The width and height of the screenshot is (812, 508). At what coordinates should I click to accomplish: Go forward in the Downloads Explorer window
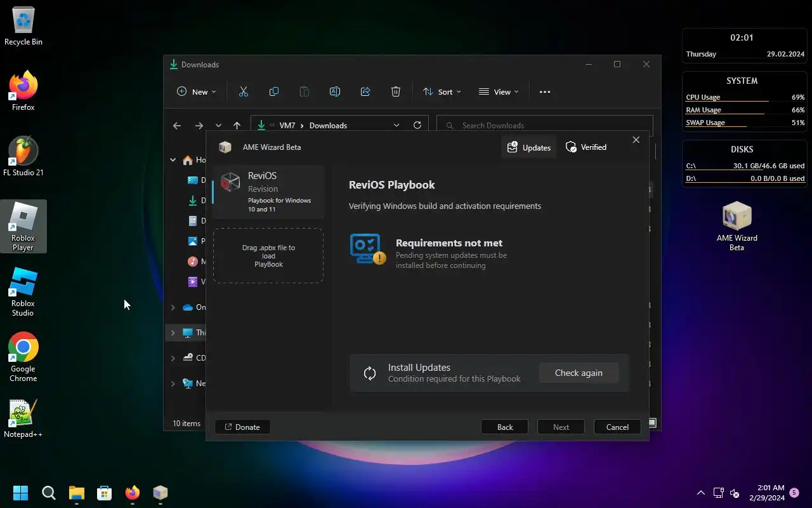coord(199,126)
